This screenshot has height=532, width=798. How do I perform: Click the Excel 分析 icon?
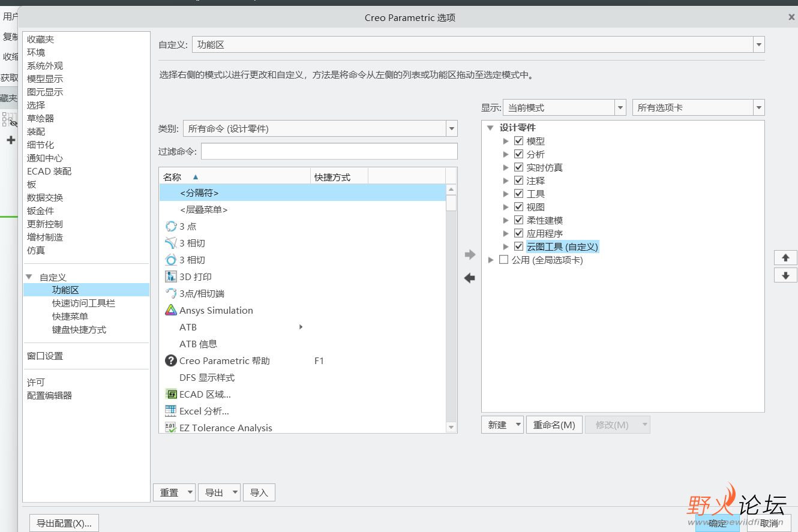170,411
